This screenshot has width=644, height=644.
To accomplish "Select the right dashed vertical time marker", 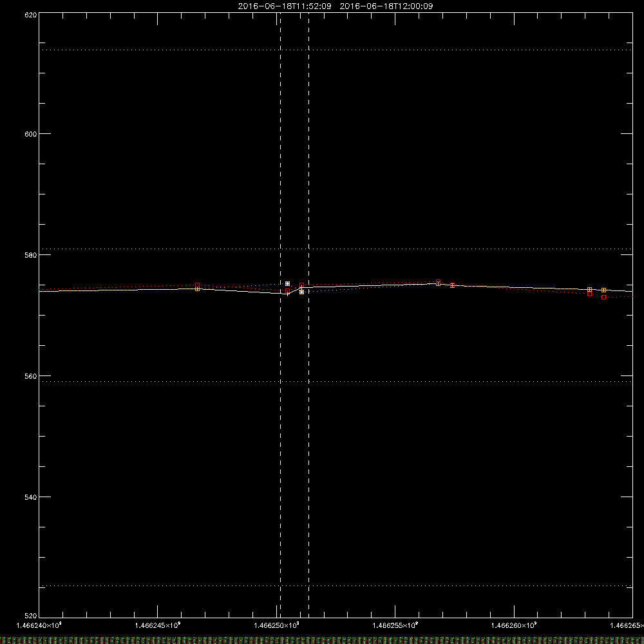I will (x=309, y=315).
